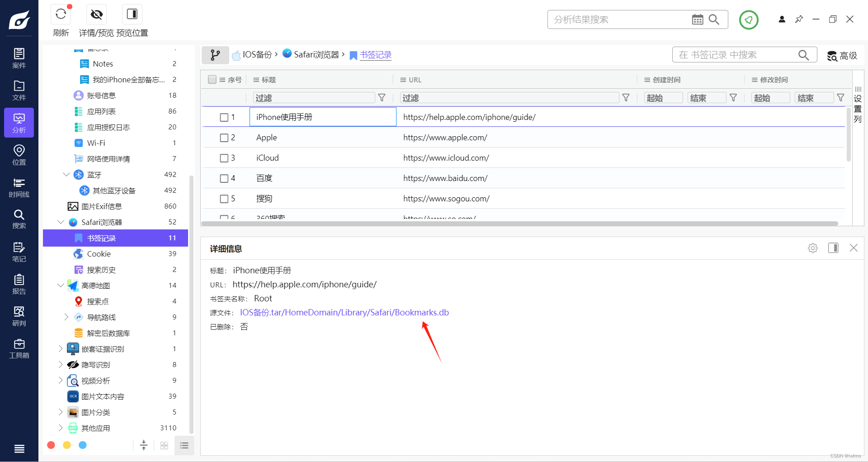Click the red color tag dot
Viewport: 868px width, 462px height.
pos(51,445)
